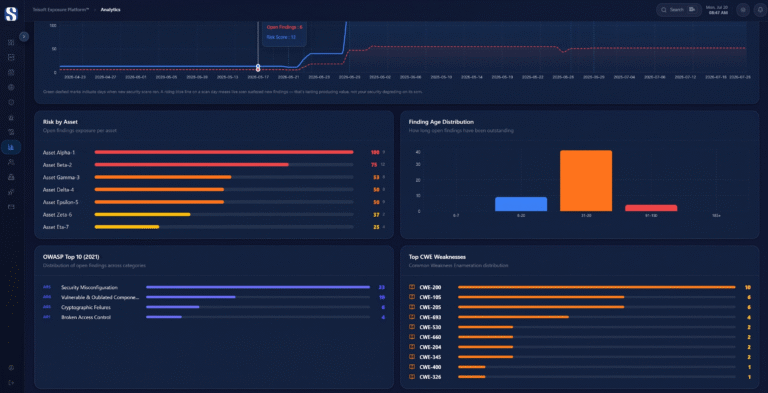768x393 pixels.
Task: Select the Security Misconfiguration category
Action: [89, 287]
